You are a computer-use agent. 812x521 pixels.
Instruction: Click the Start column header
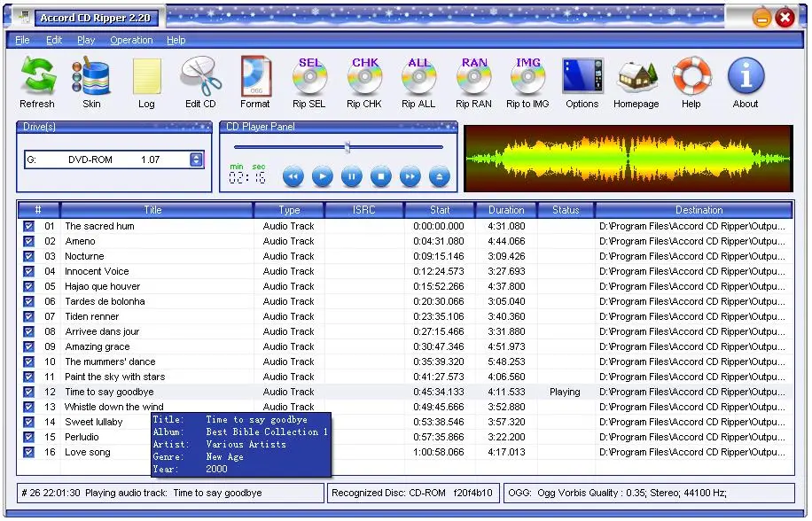point(440,209)
